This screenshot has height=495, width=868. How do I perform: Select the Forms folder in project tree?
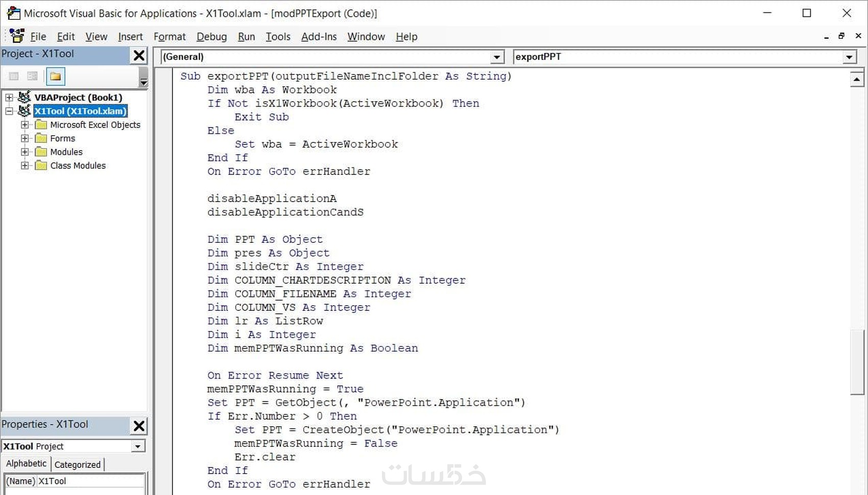(x=62, y=138)
